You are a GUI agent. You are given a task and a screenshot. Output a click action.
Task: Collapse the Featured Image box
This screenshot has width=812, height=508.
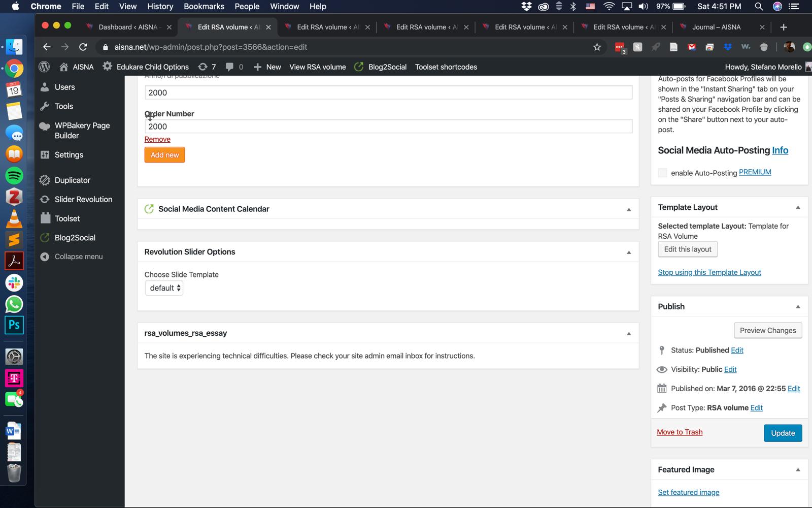pyautogui.click(x=798, y=470)
